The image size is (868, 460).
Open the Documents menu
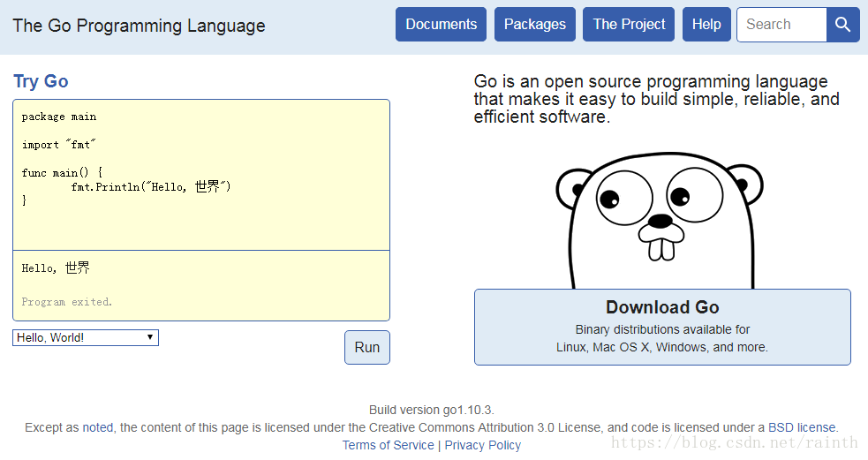point(441,25)
